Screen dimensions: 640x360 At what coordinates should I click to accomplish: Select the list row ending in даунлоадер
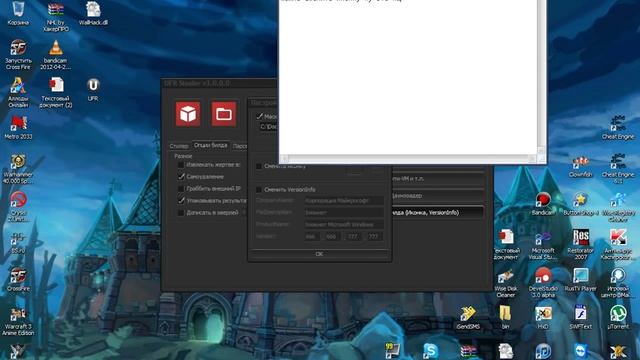coord(438,196)
